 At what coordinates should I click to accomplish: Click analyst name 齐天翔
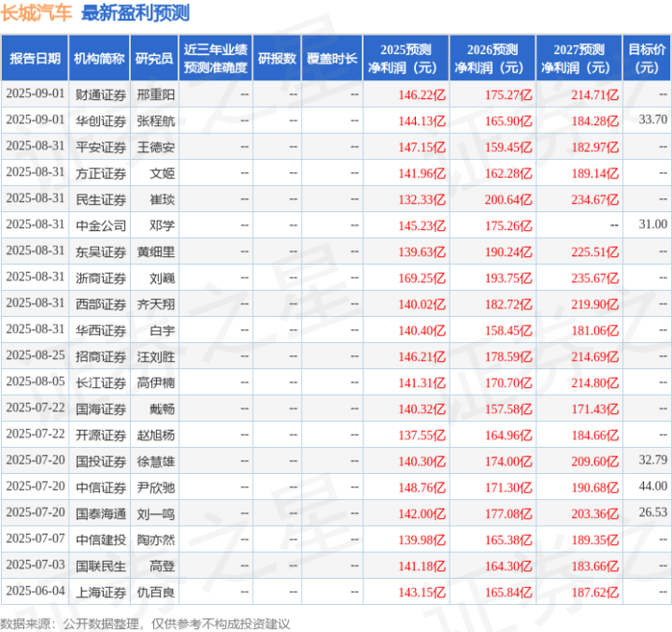click(155, 305)
